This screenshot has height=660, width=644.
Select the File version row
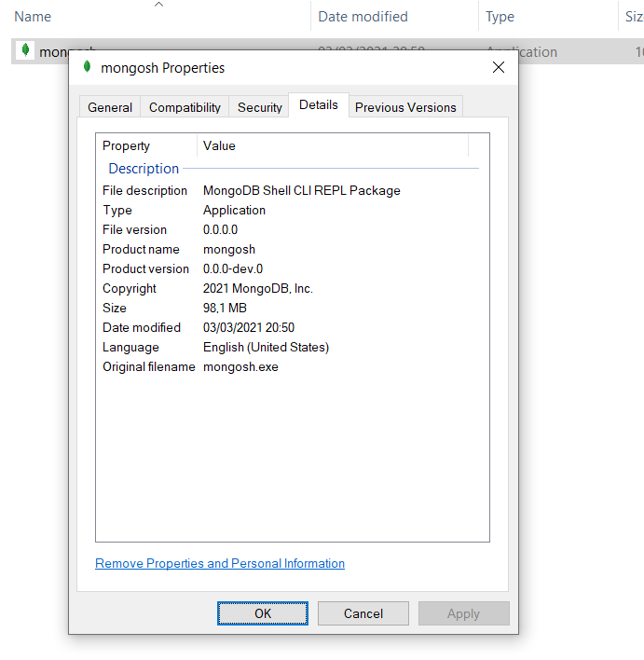click(x=291, y=230)
